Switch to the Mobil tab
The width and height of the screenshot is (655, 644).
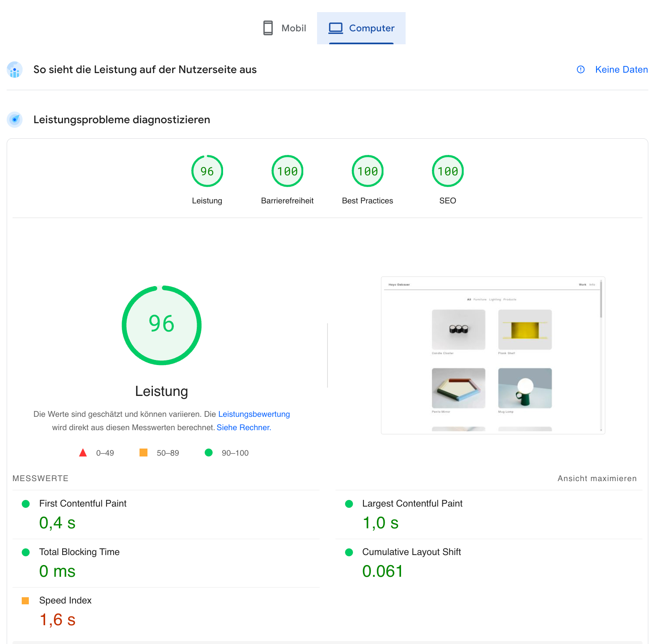285,28
